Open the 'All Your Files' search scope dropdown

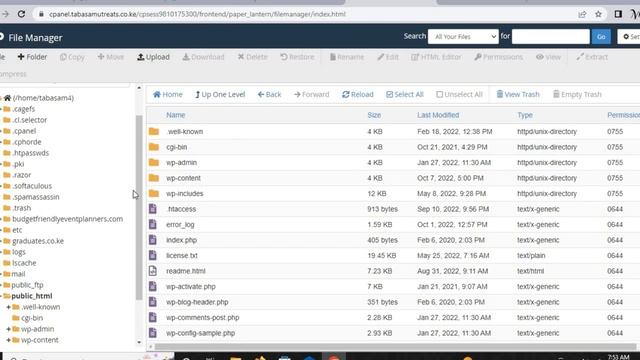463,37
